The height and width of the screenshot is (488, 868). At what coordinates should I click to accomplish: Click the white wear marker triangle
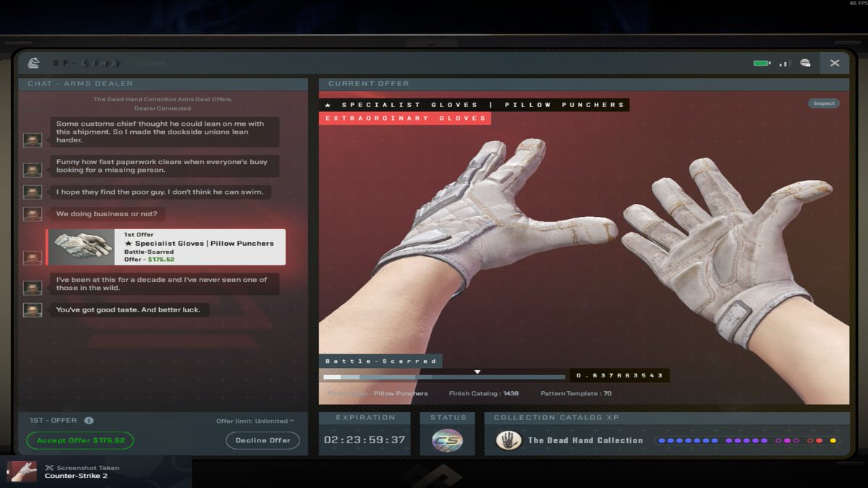point(477,372)
